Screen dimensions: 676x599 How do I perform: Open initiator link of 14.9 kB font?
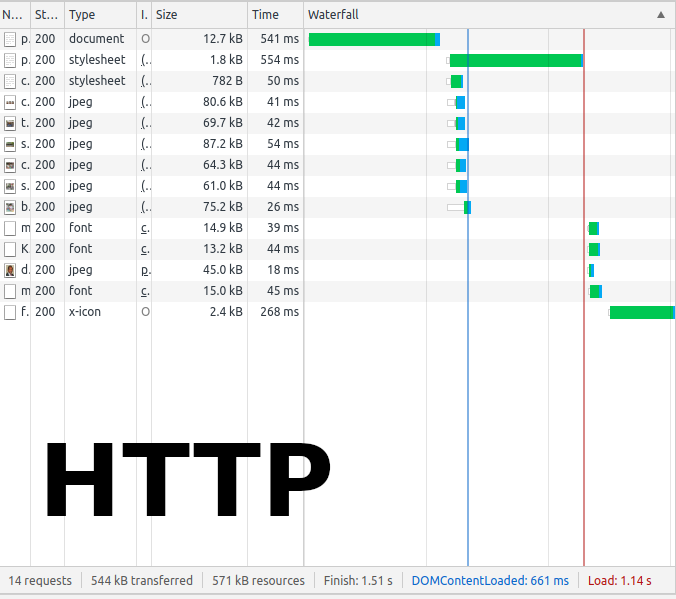[146, 229]
